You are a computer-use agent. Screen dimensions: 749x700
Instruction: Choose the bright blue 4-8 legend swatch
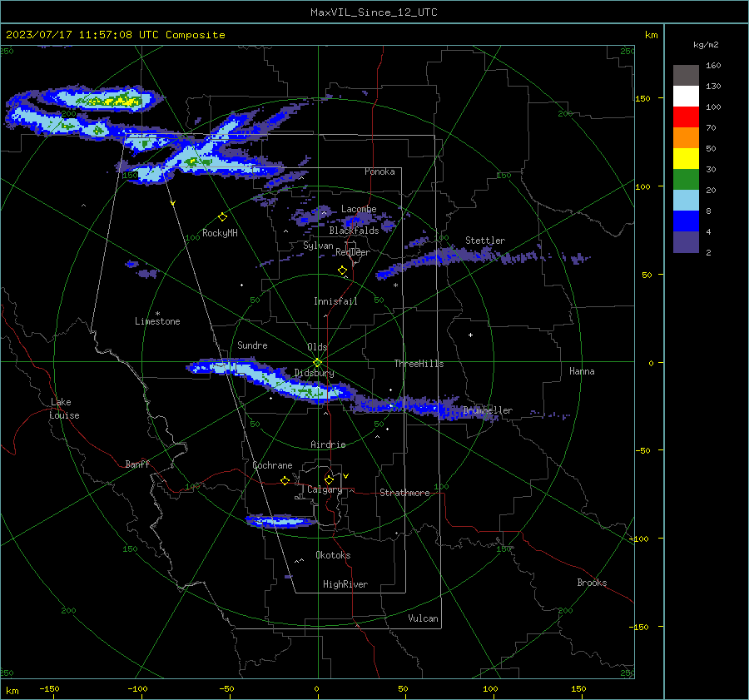[686, 221]
